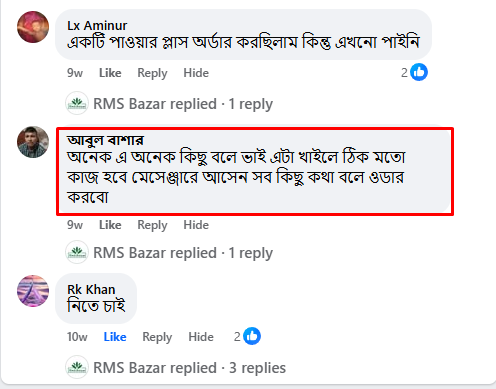
Task: Click the RMS Bazar logo under আবুল বাশার's comment
Action: pos(77,252)
